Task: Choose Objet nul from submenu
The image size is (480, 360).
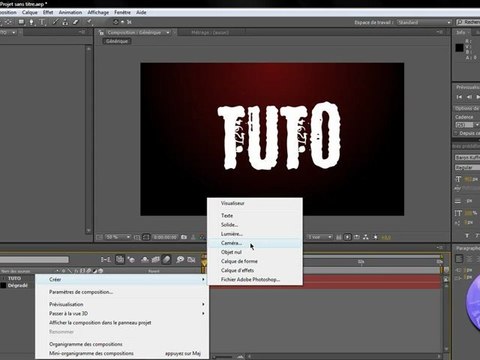Action: [x=255, y=252]
